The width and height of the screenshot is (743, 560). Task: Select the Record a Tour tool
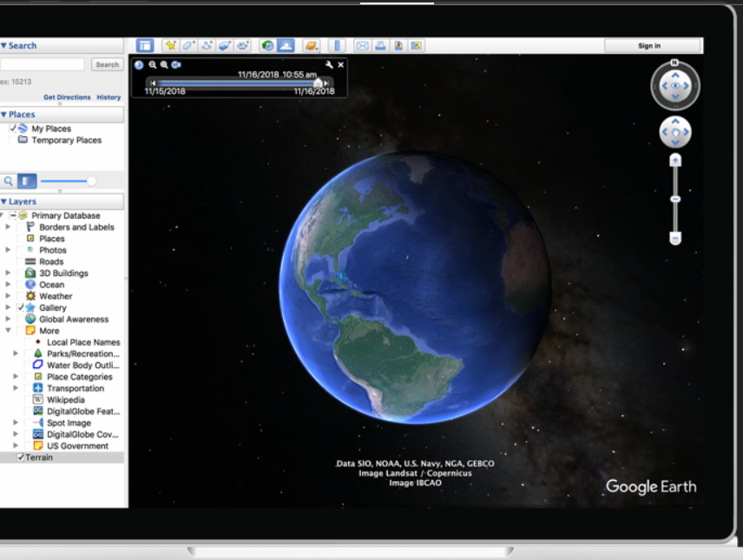coord(243,45)
